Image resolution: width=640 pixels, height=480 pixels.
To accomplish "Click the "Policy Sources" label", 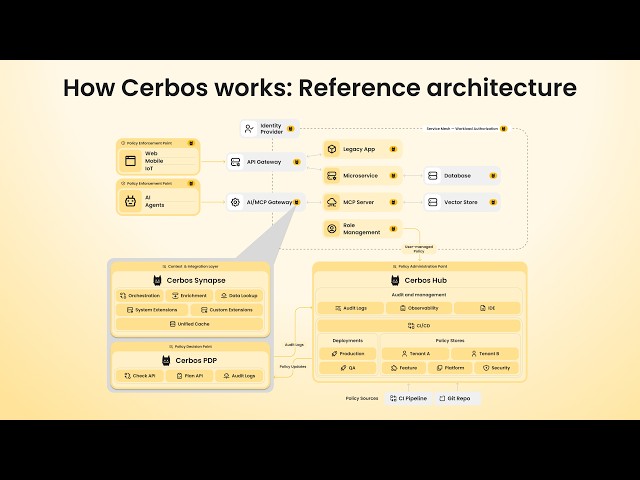I will (x=362, y=398).
